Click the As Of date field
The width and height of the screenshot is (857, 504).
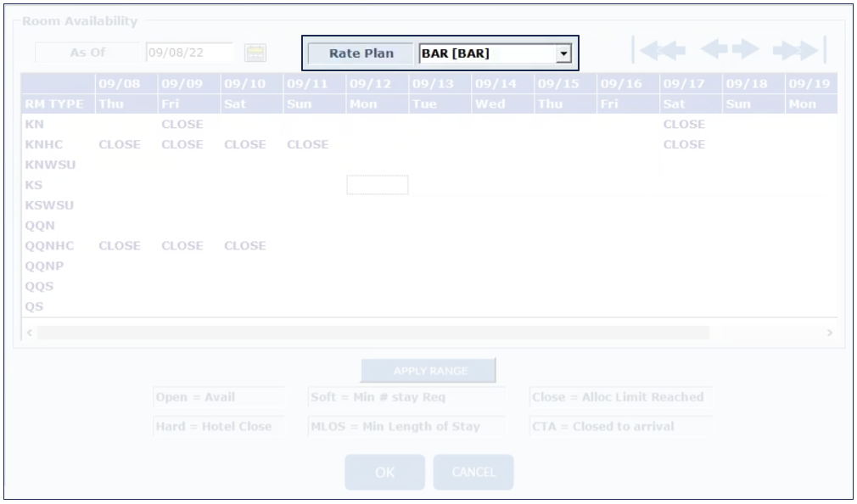(189, 53)
